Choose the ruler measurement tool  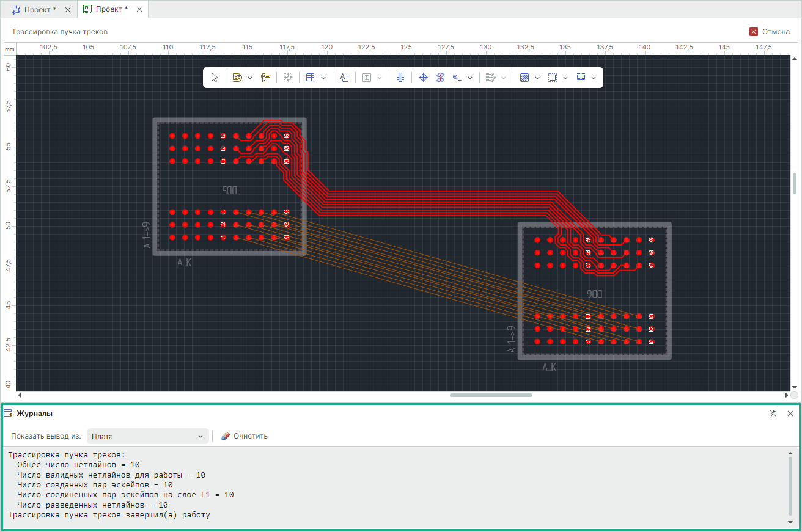(265, 78)
